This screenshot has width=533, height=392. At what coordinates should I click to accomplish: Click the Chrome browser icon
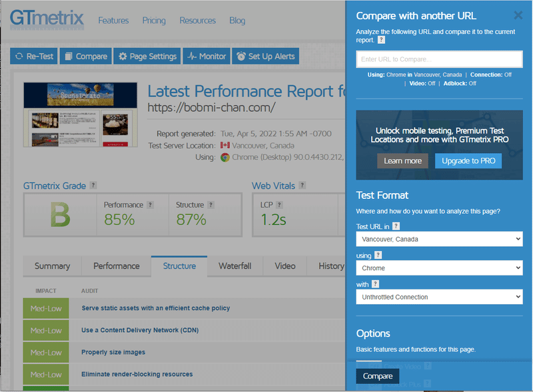pos(225,157)
